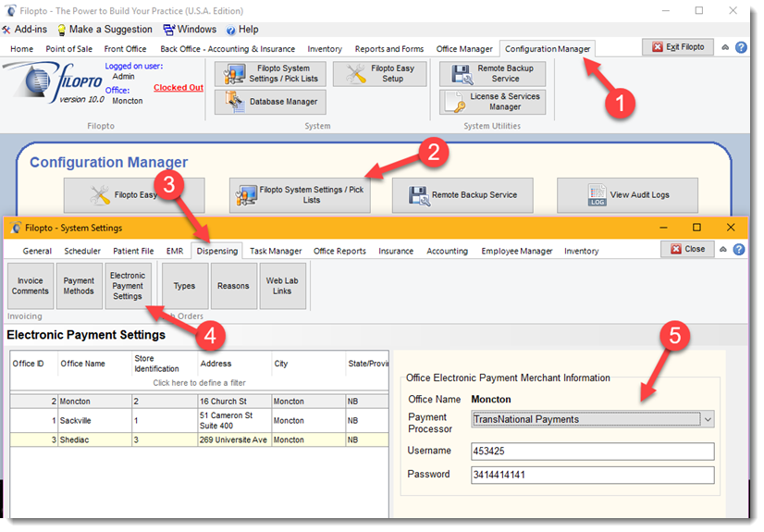Viewport: 764px width, 532px height.
Task: Open the Help menu item
Action: pos(242,30)
